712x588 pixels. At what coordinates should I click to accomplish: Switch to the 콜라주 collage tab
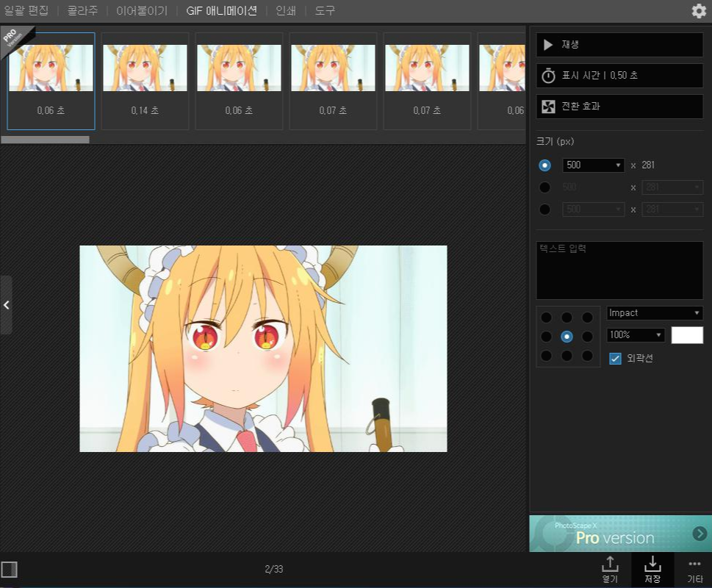[82, 10]
